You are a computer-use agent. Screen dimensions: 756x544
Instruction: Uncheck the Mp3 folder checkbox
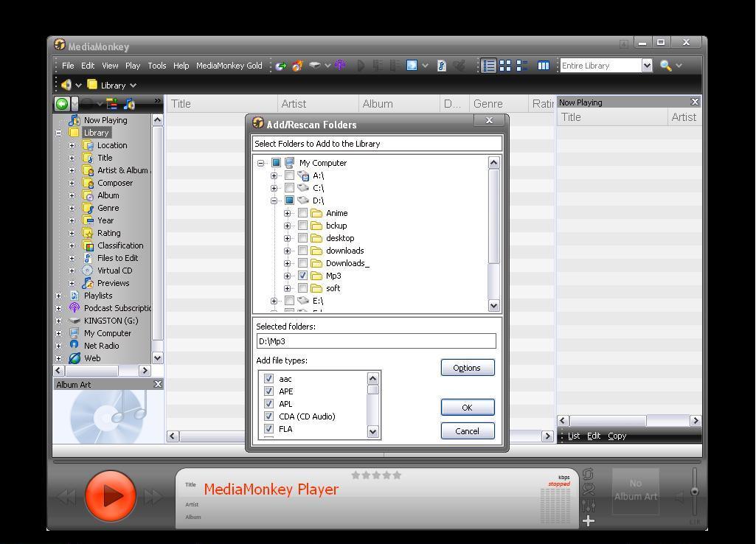click(302, 275)
